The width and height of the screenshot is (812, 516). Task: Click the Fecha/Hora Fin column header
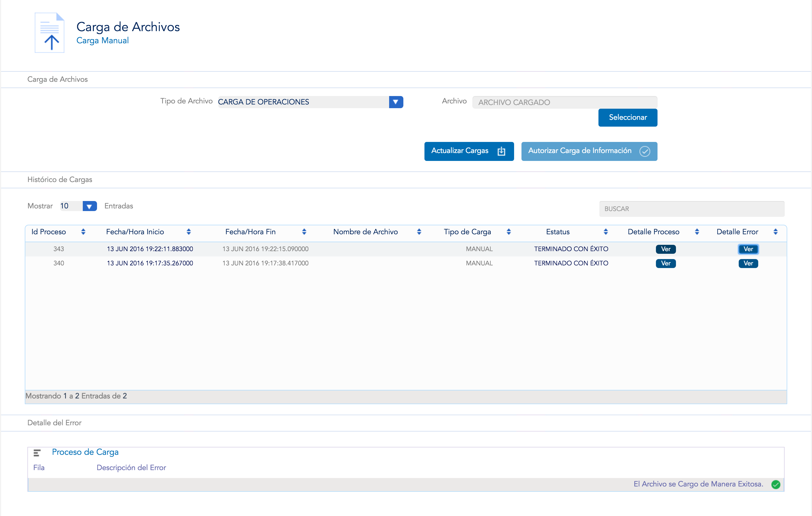[x=250, y=232]
